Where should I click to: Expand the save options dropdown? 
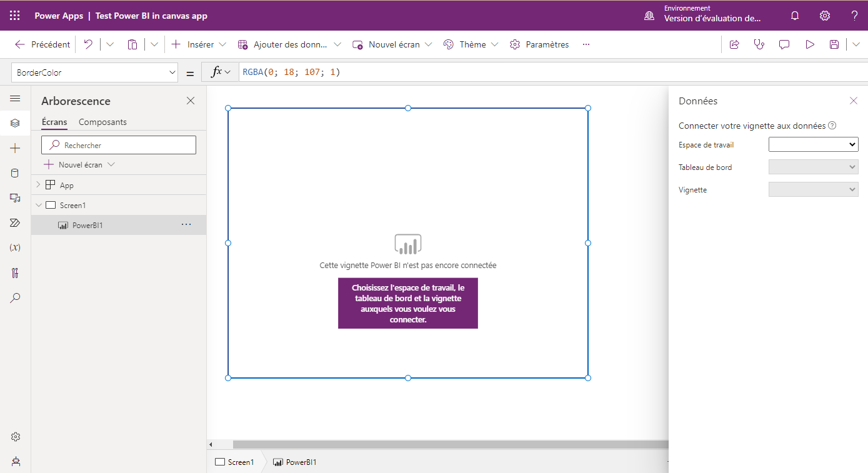tap(856, 44)
